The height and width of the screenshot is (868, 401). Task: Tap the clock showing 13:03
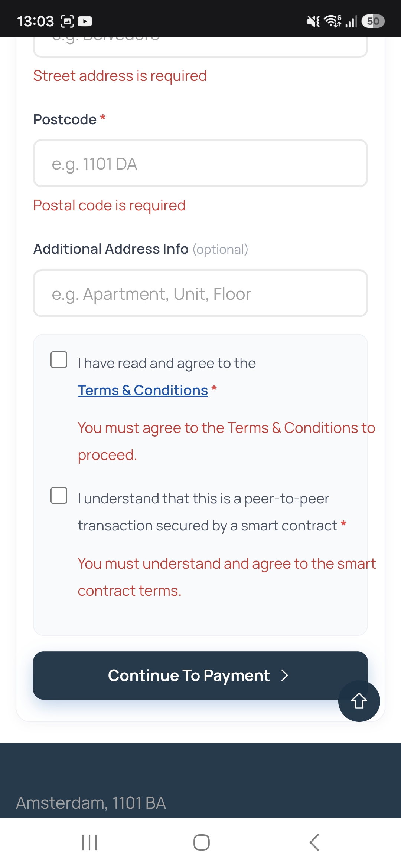pyautogui.click(x=36, y=21)
